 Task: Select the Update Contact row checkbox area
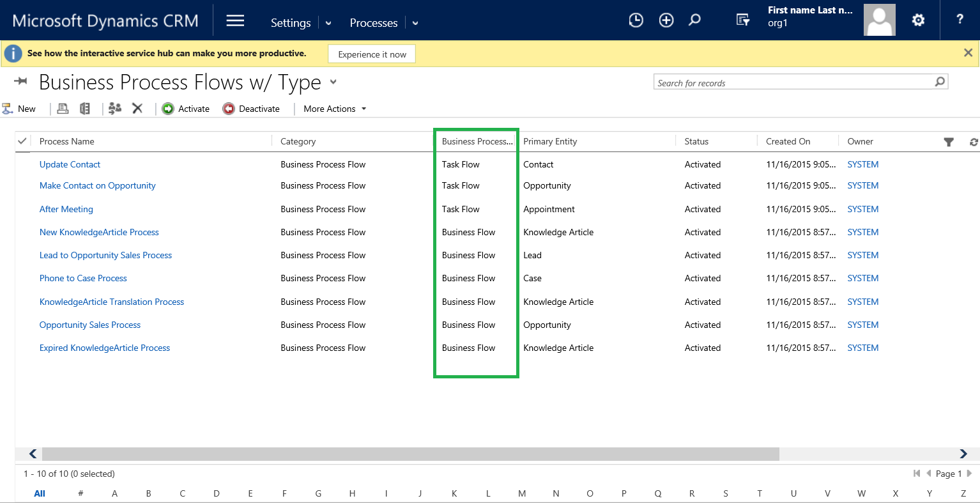point(22,164)
